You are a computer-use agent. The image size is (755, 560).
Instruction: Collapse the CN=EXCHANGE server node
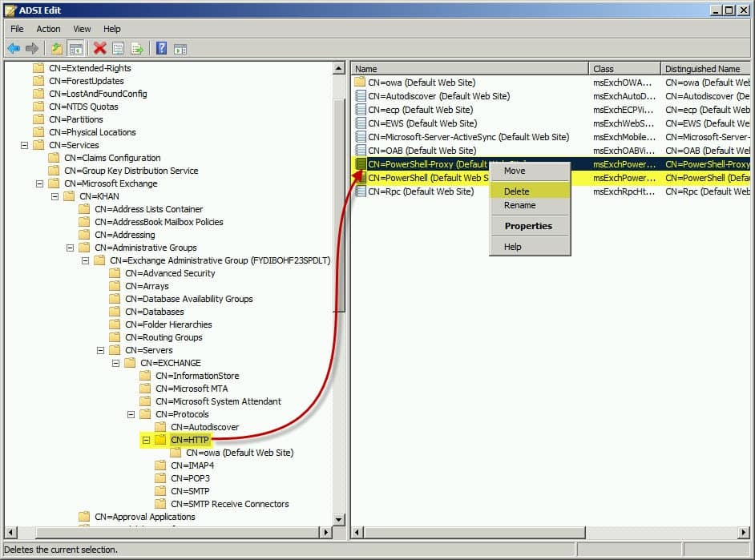point(116,363)
